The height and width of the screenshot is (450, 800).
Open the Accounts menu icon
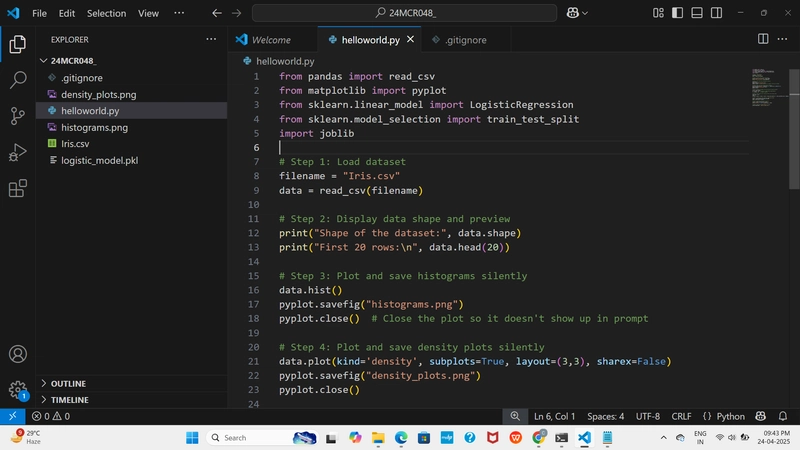(x=17, y=354)
